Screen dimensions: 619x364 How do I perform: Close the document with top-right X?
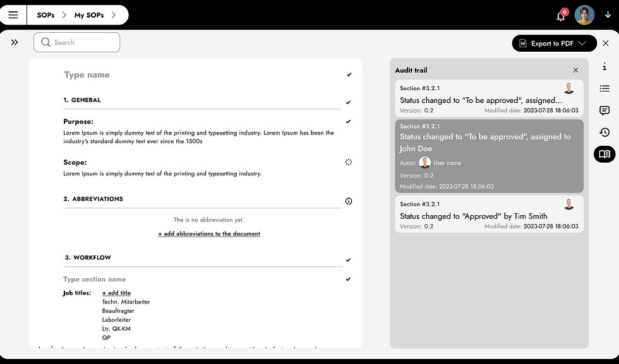[x=606, y=44]
